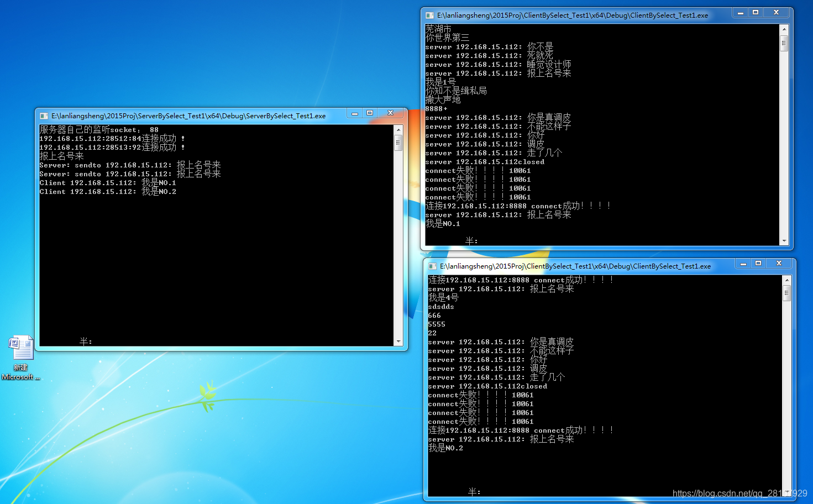This screenshot has width=813, height=504.
Task: Click '我是NO.1' line in upper client console
Action: (x=443, y=224)
